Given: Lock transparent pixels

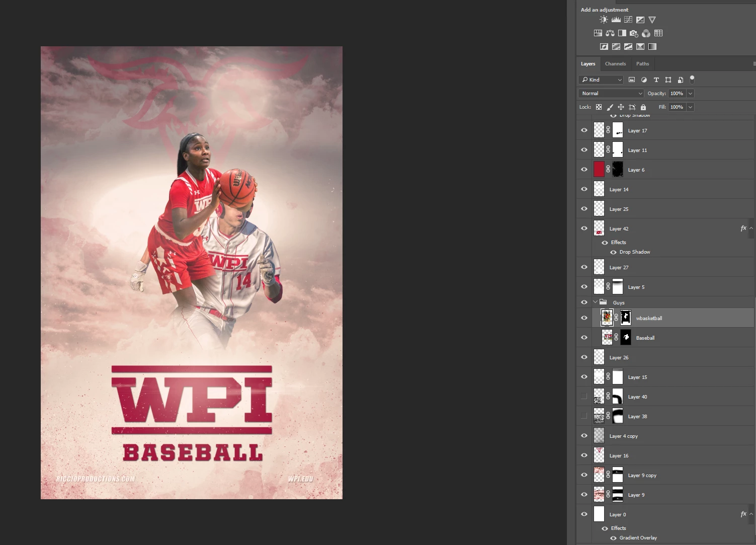Looking at the screenshot, I should tap(599, 107).
